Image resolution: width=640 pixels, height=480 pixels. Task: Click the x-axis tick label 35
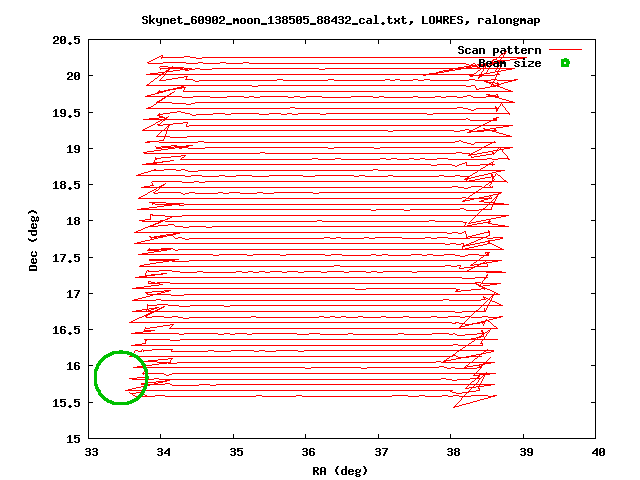pyautogui.click(x=236, y=452)
